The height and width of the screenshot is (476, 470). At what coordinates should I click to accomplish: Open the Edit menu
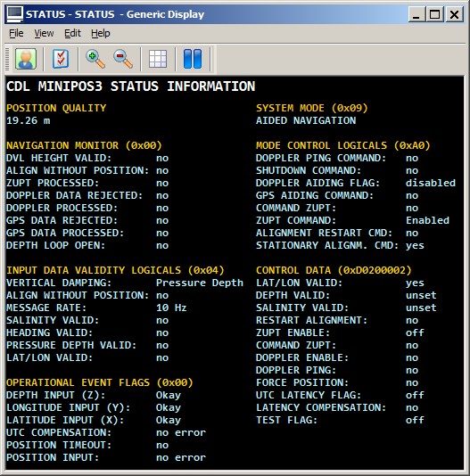click(x=72, y=33)
